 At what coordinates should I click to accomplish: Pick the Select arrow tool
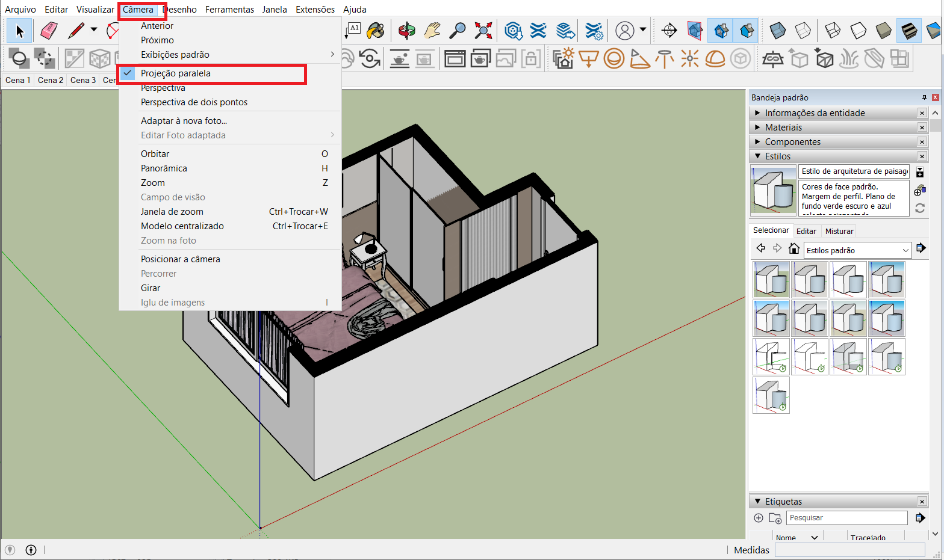pos(19,30)
